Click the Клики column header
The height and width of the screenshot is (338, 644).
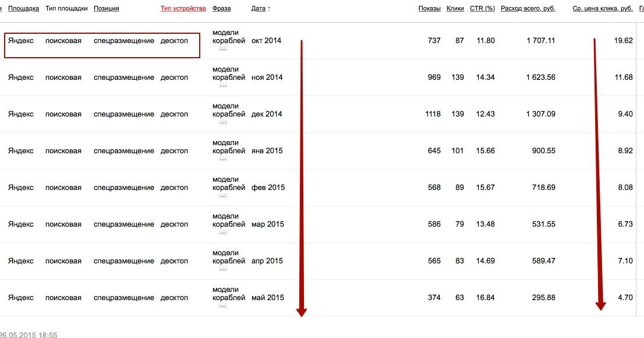click(455, 9)
